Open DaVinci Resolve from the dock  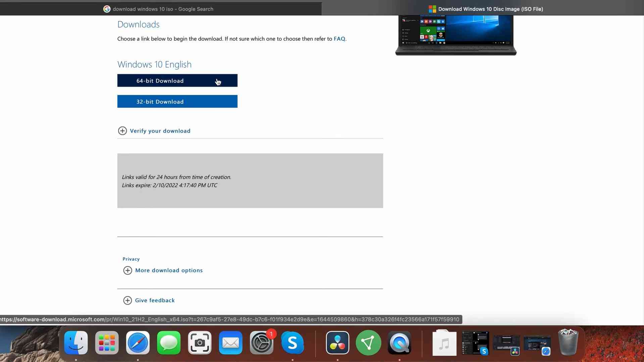(x=337, y=343)
